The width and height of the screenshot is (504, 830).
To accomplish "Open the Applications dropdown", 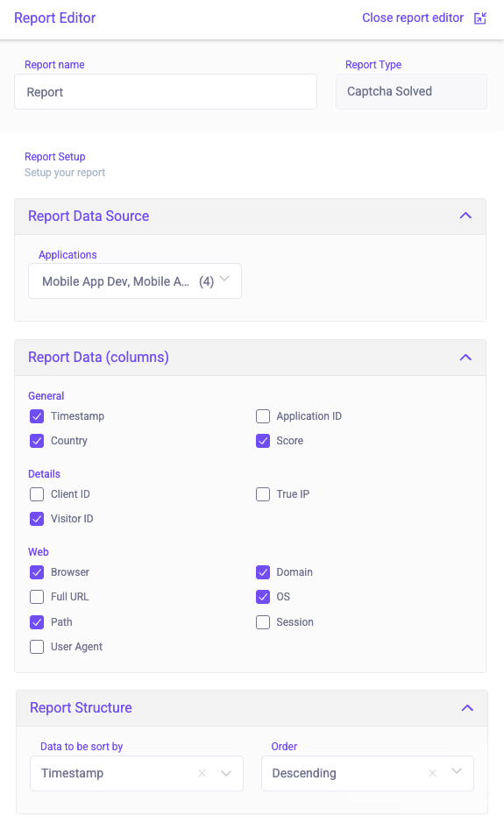I will tap(135, 281).
